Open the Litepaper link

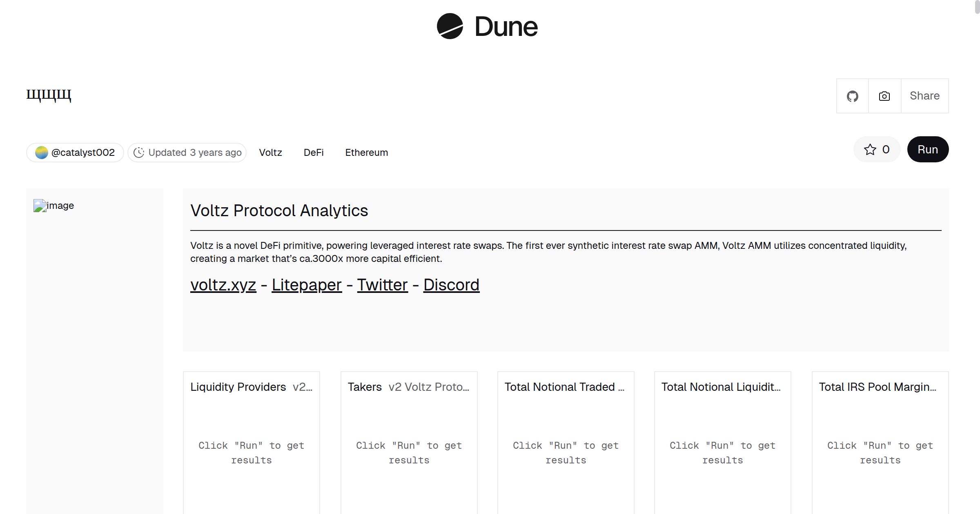[x=306, y=285]
